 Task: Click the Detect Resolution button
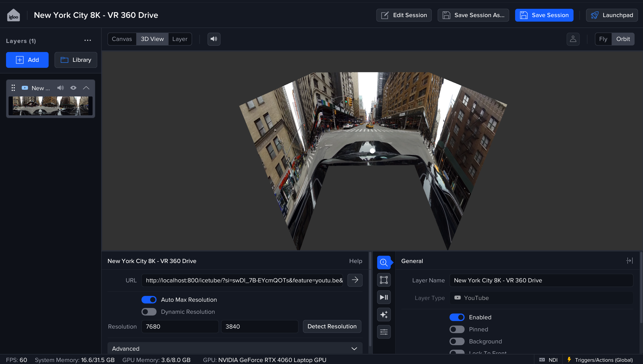pos(332,326)
